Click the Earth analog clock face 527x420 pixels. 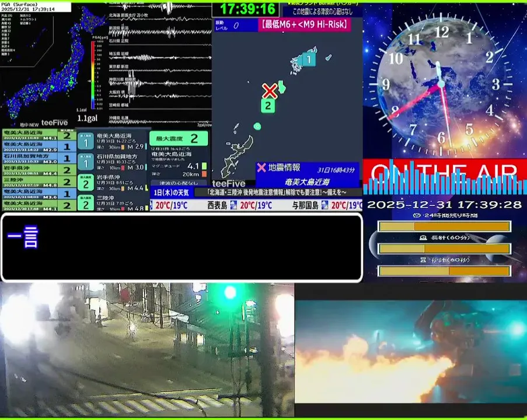[441, 83]
